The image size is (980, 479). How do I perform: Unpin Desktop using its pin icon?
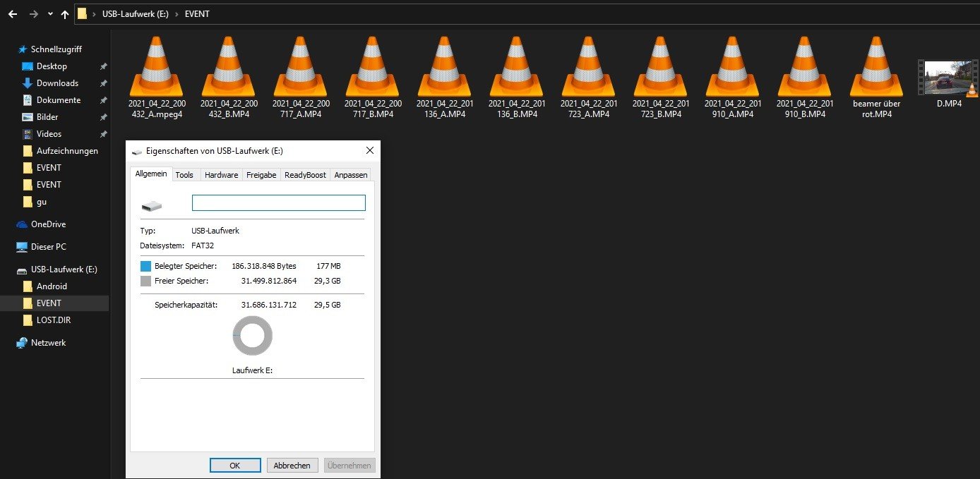(103, 66)
